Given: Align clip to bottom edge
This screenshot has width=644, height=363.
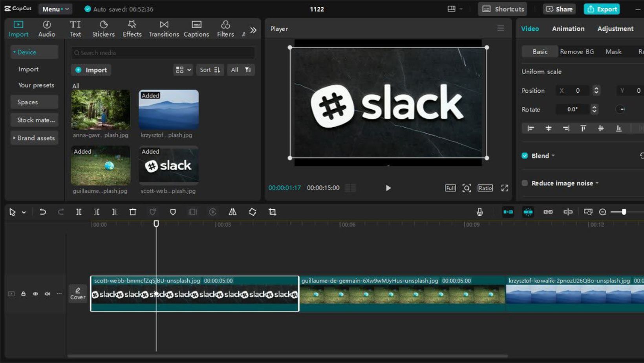Looking at the screenshot, I should click(x=618, y=128).
